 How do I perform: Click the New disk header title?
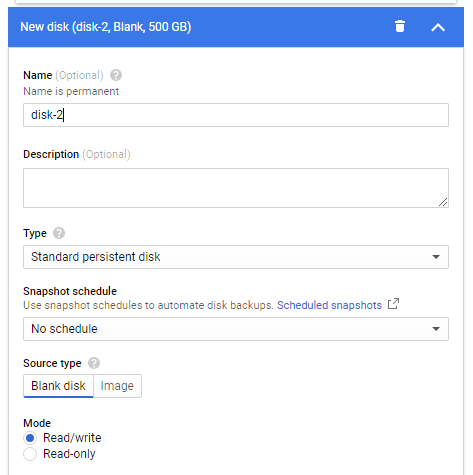point(106,27)
